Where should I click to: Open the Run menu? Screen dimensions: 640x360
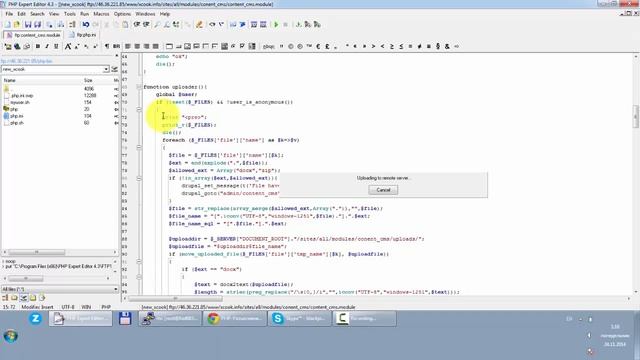84,14
